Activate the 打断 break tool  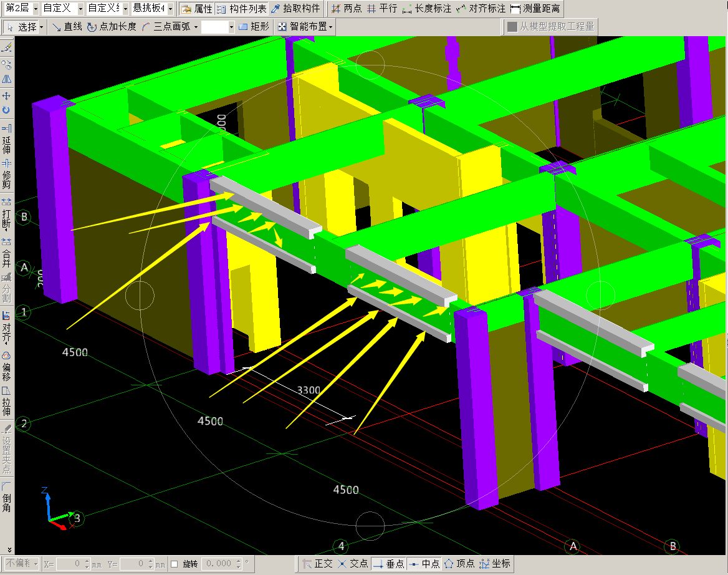pyautogui.click(x=6, y=215)
